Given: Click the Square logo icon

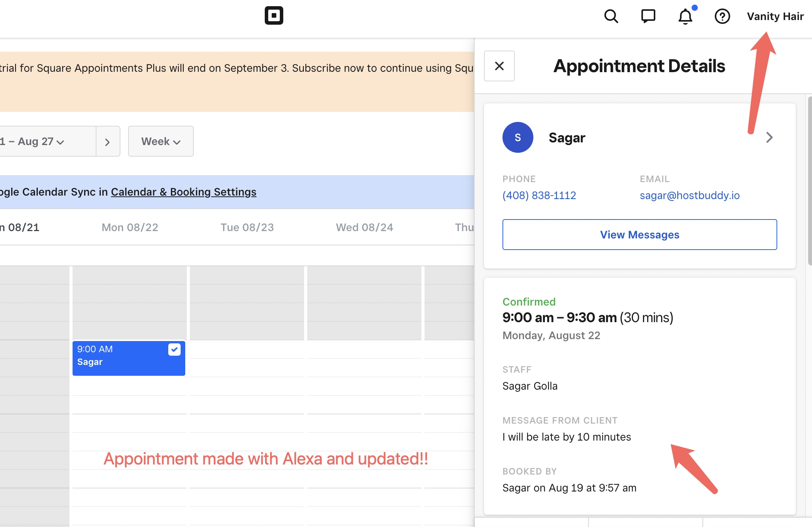Looking at the screenshot, I should 274,16.
